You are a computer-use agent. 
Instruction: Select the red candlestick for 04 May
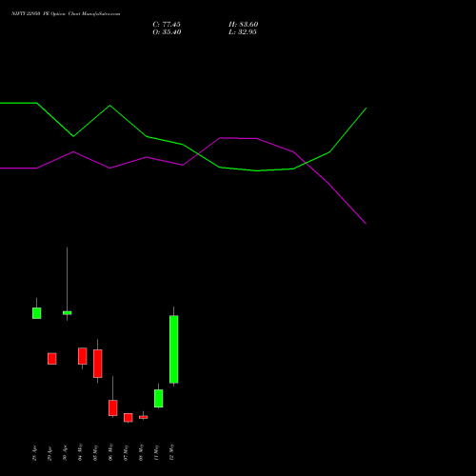[x=83, y=356]
